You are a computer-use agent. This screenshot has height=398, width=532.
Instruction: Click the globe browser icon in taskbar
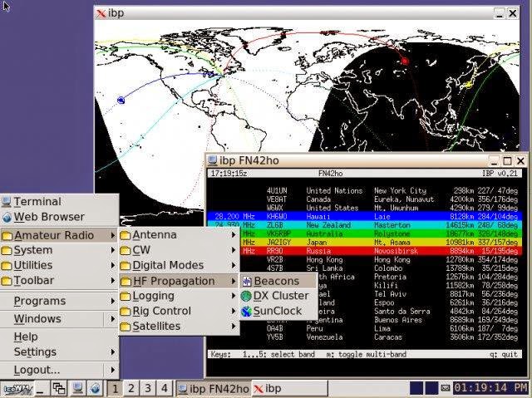(95, 389)
